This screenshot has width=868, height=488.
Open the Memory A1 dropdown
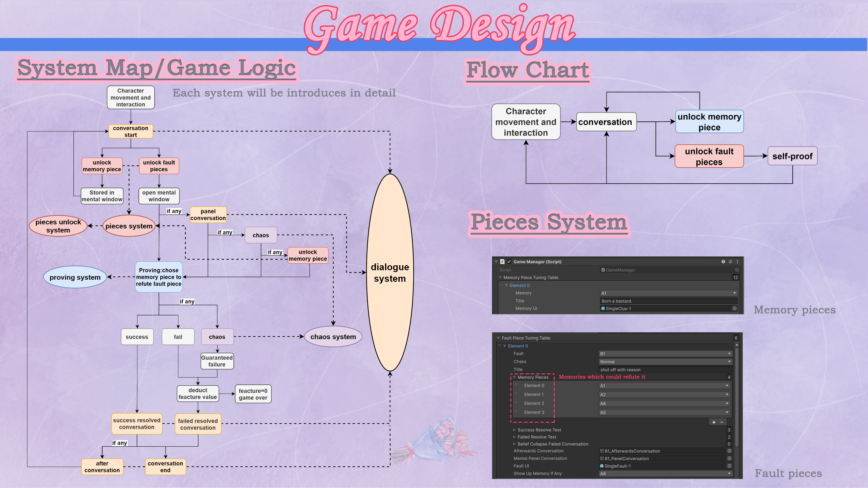tap(669, 293)
